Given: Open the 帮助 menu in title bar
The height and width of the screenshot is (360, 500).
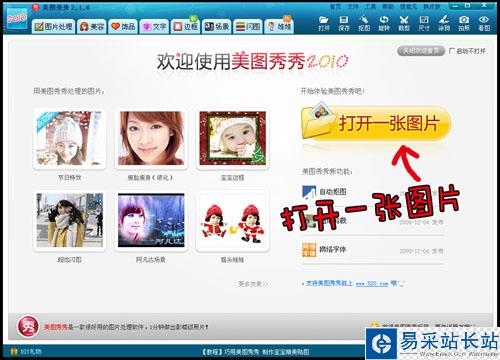Looking at the screenshot, I should 388,6.
